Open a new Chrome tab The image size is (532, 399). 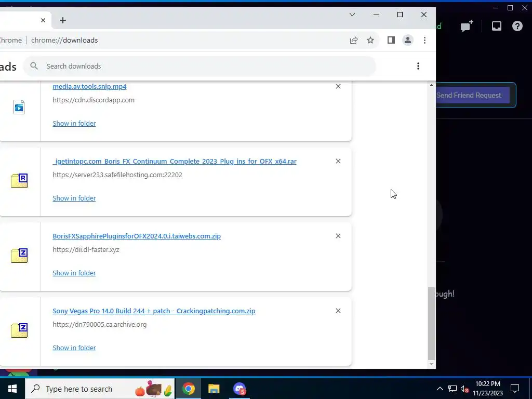pyautogui.click(x=63, y=20)
